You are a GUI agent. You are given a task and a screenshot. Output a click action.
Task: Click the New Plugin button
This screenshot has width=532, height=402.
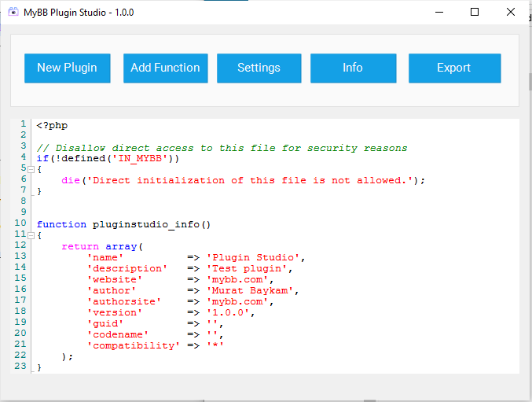point(67,68)
